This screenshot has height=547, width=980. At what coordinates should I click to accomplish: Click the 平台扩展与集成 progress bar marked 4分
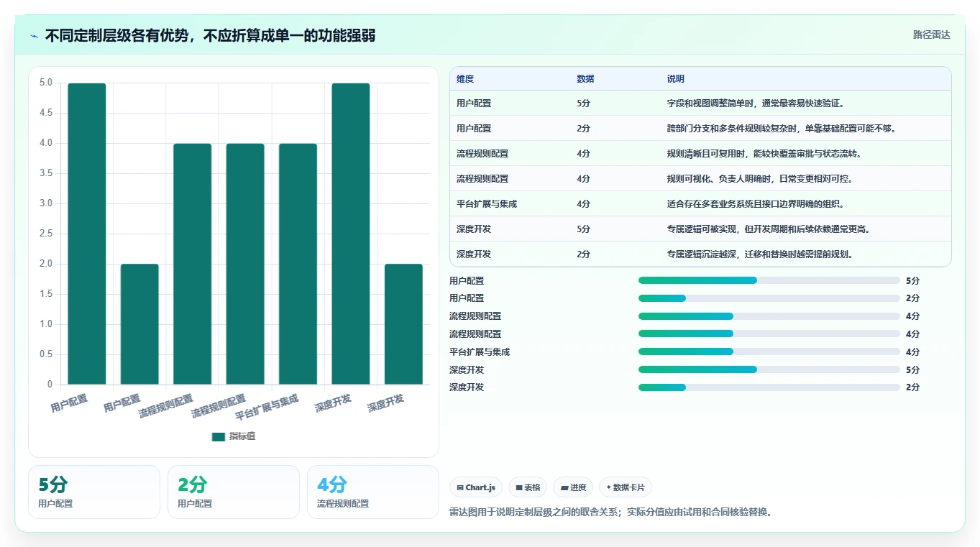[769, 352]
